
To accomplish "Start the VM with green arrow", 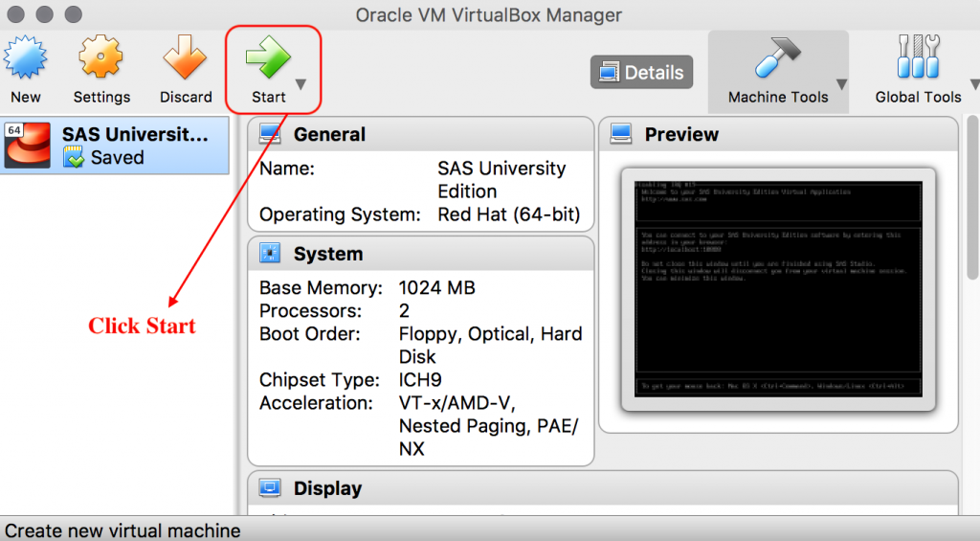I will (x=268, y=56).
